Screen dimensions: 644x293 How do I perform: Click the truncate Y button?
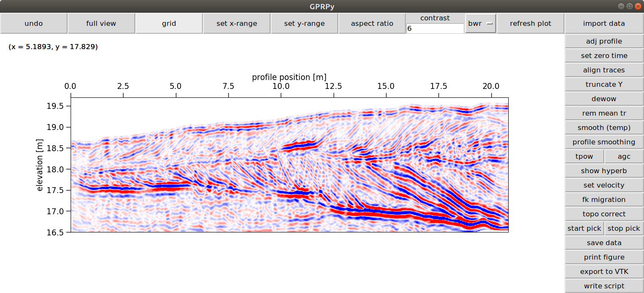point(604,84)
